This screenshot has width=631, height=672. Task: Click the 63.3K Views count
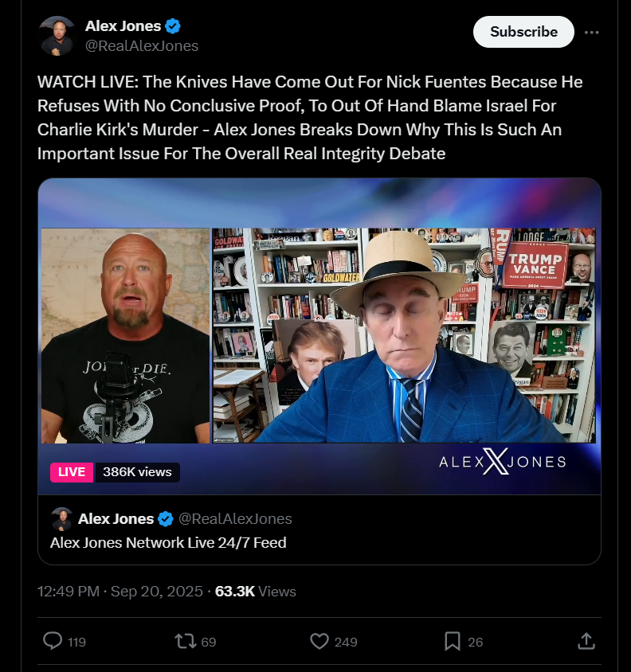point(255,592)
